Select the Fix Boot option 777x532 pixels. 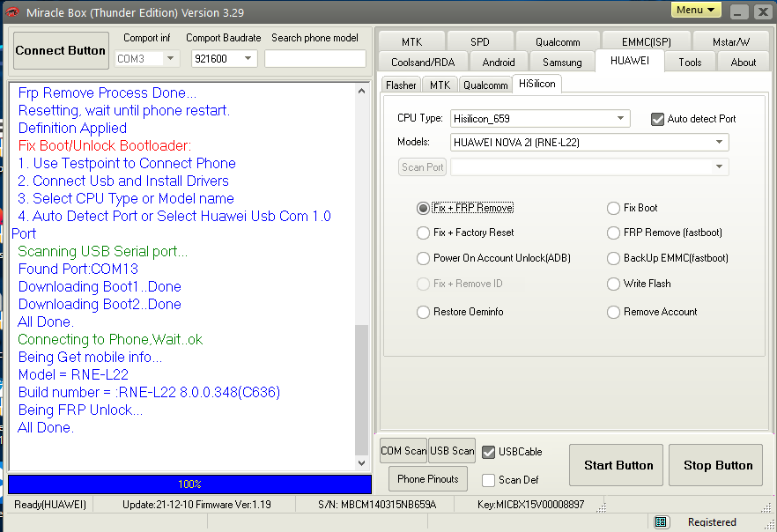613,208
